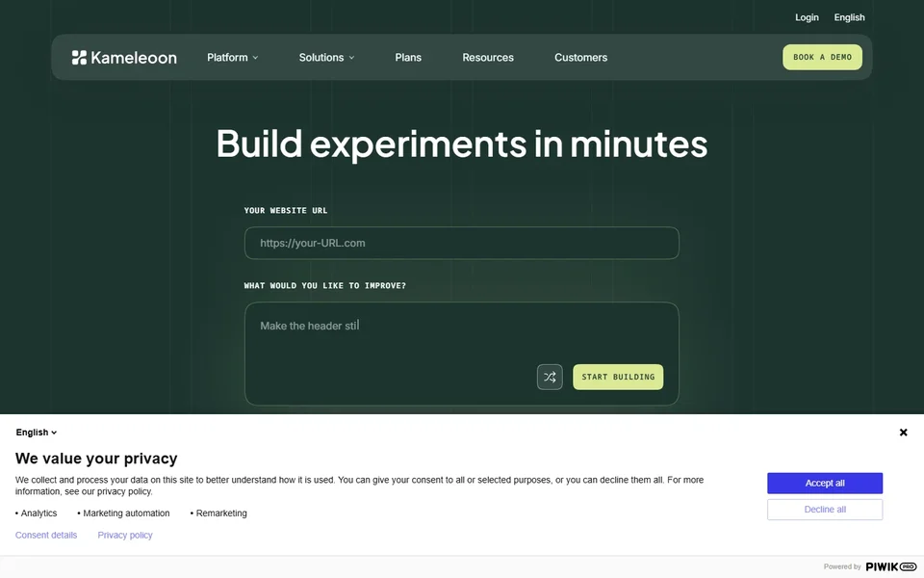Open the Plans page
The width and height of the screenshot is (924, 578).
(x=408, y=57)
